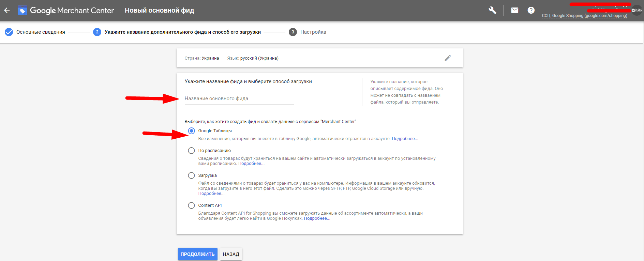
Task: Focus the Название основного фида field
Action: pos(239,98)
